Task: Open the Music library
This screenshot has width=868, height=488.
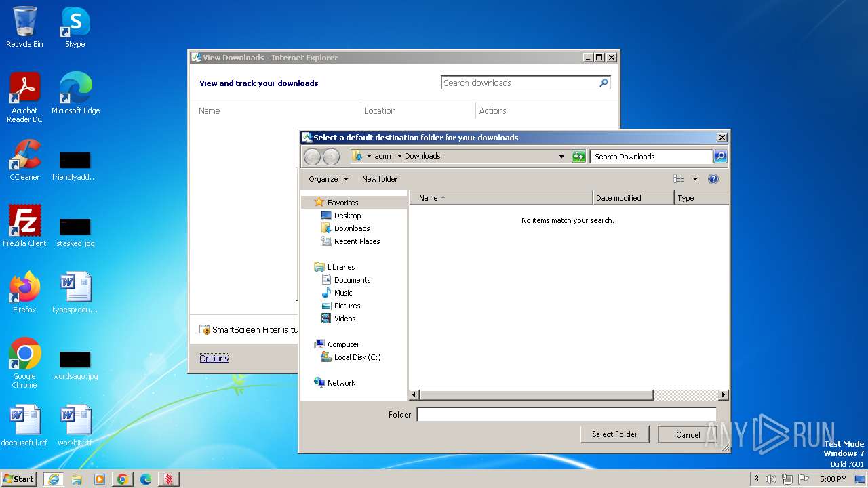Action: 343,293
